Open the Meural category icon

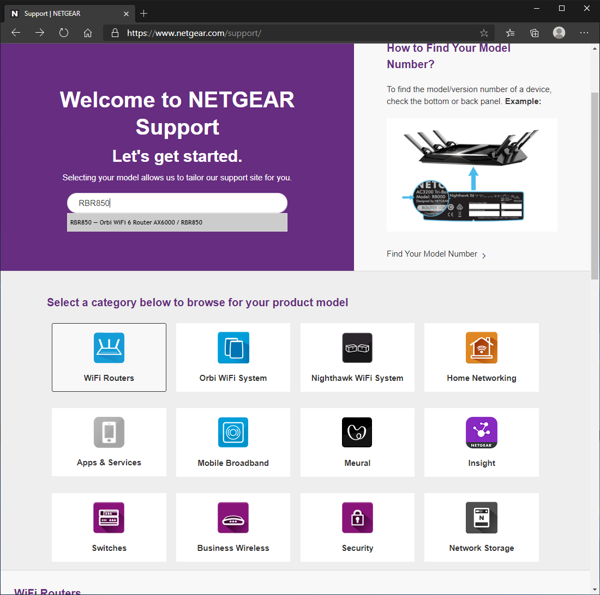pos(357,432)
